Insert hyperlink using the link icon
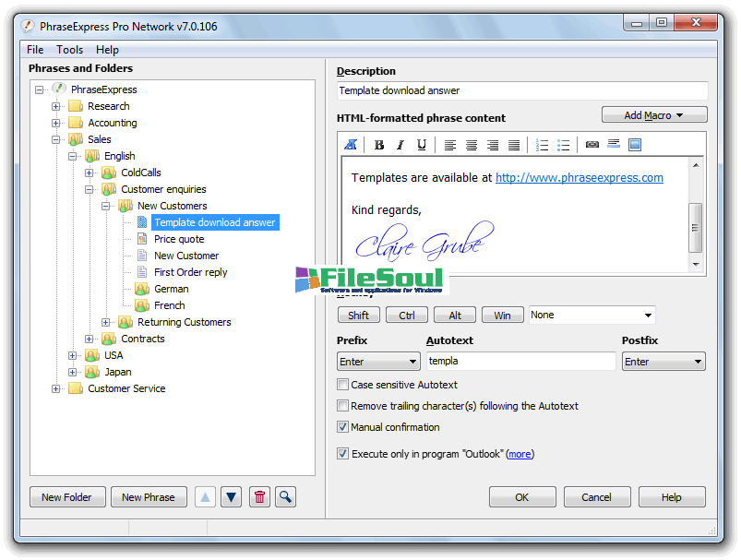741x560 pixels. point(592,145)
